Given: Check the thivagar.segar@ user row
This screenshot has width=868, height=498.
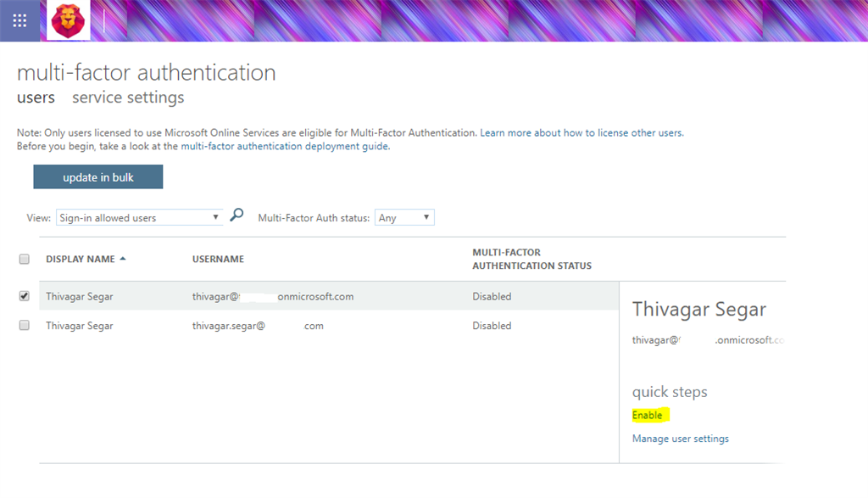Looking at the screenshot, I should click(x=25, y=325).
